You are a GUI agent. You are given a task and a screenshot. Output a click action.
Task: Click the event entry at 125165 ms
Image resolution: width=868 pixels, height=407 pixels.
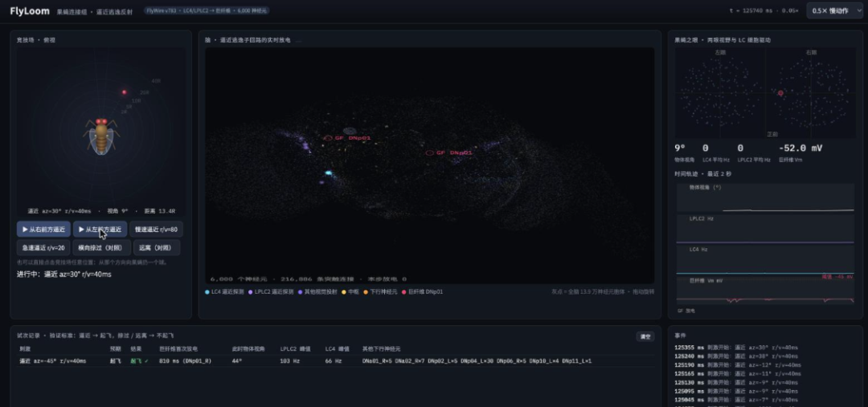tap(737, 374)
